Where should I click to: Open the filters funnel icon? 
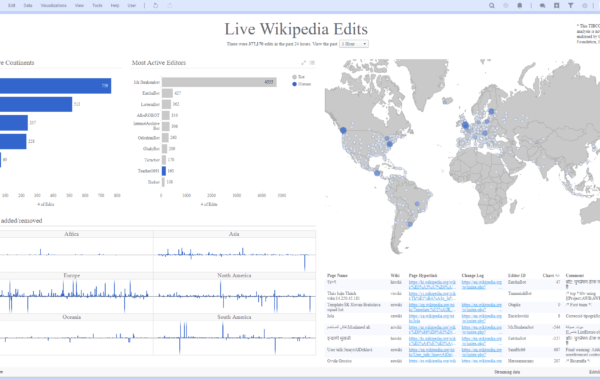571,5
